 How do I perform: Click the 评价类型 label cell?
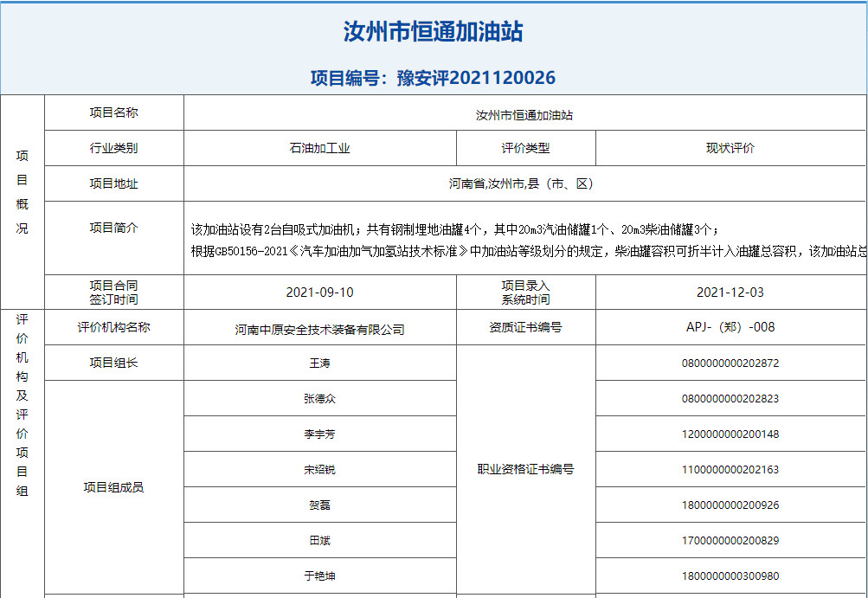(526, 148)
